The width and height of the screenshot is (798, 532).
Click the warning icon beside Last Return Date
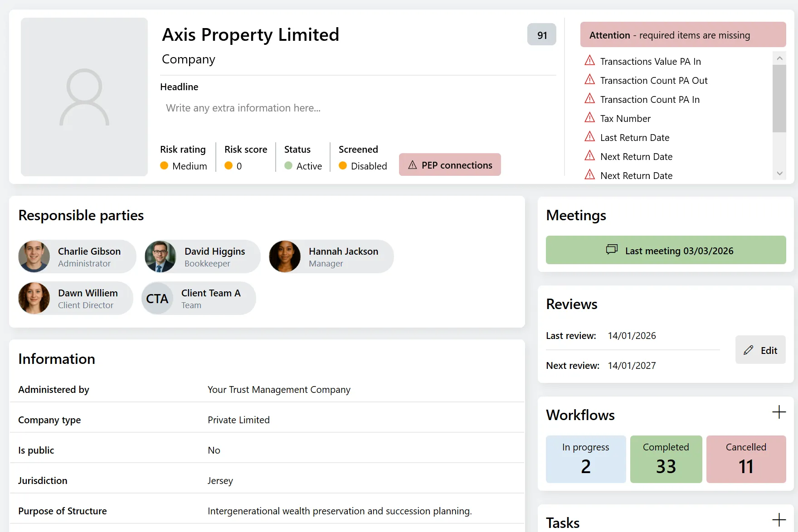click(x=590, y=136)
